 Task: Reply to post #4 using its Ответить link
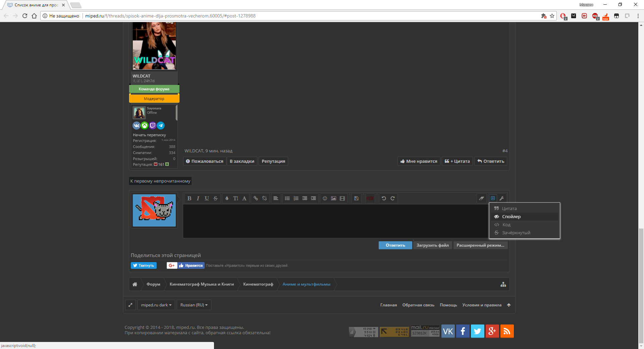[491, 161]
